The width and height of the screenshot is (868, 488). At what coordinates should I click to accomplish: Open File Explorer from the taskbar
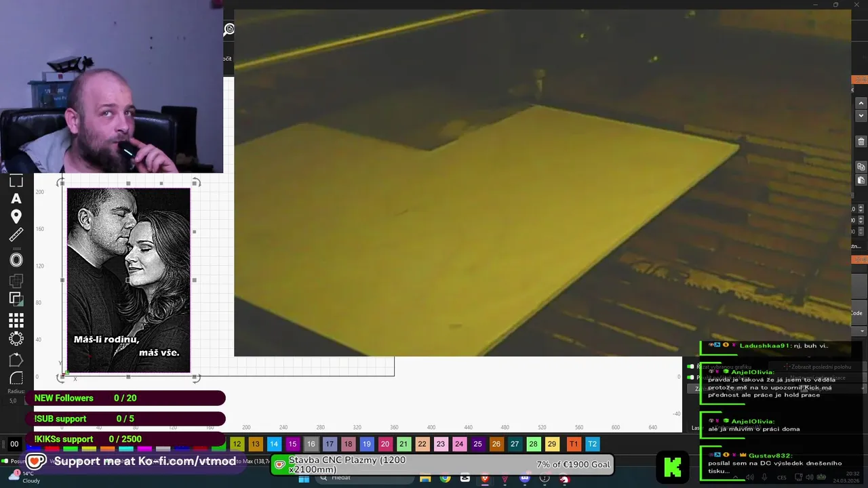pos(425,479)
